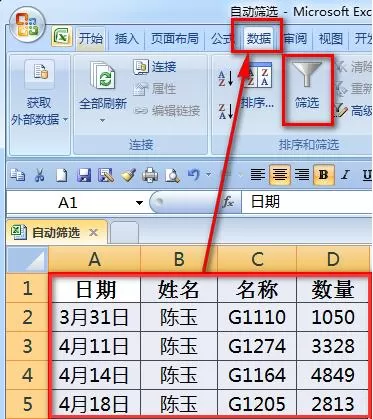Screen dimensions: 373x419
Task: Toggle italic formatting
Action: [x=346, y=174]
